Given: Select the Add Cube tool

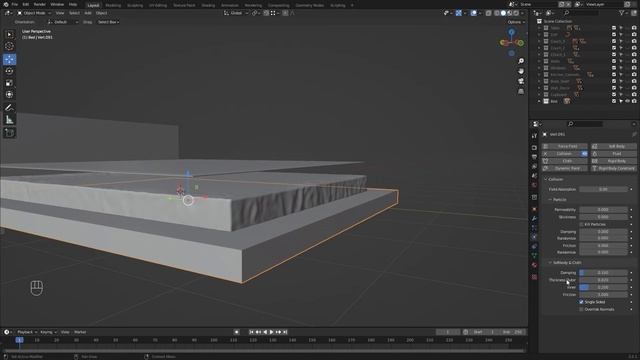Looking at the screenshot, I should click(x=9, y=133).
